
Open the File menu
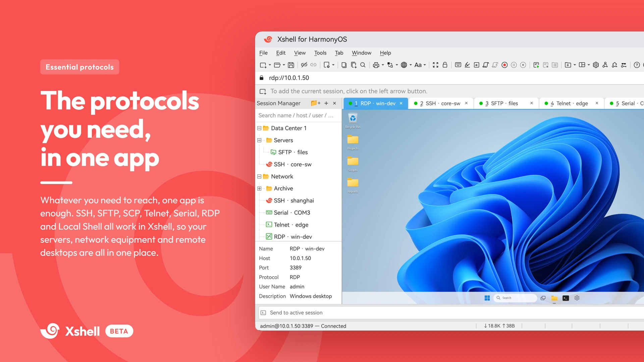click(x=263, y=53)
